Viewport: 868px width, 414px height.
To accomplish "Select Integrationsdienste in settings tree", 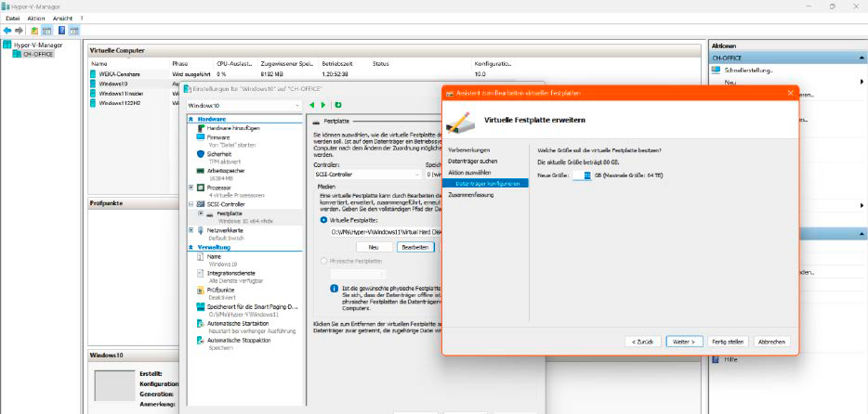I will coord(230,274).
